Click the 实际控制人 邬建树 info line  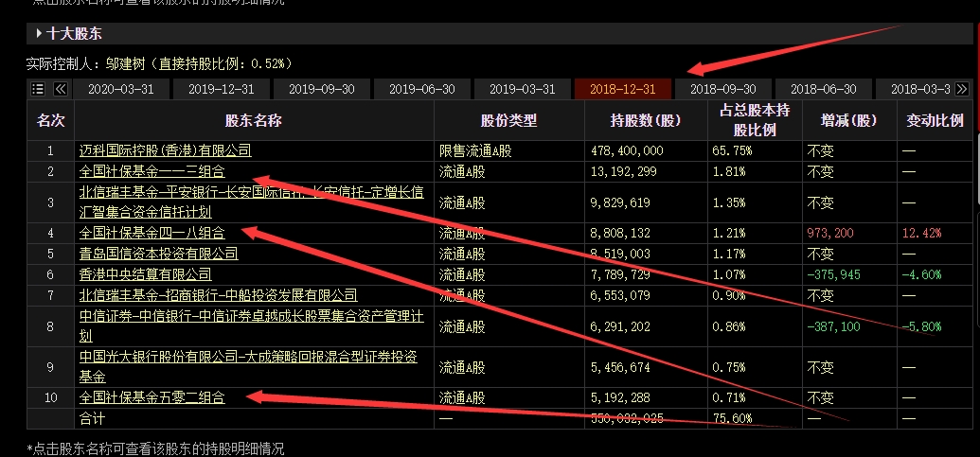(x=159, y=63)
